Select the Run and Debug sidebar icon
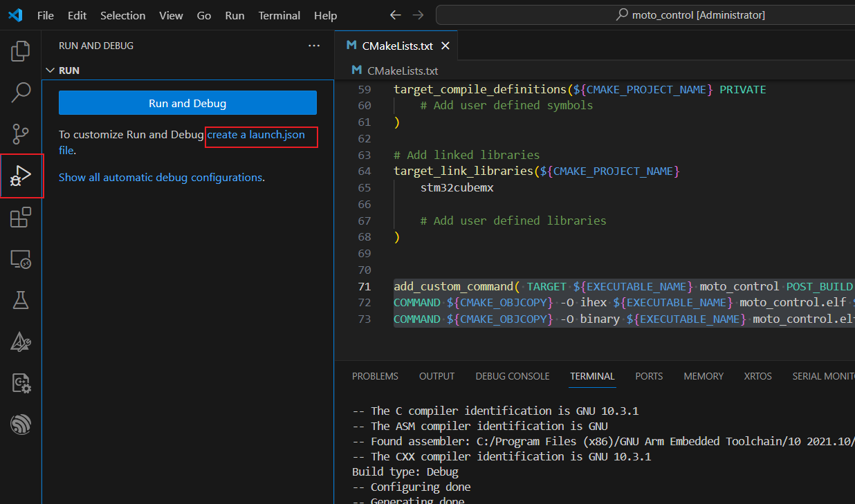Viewport: 855px width, 504px height. click(20, 176)
